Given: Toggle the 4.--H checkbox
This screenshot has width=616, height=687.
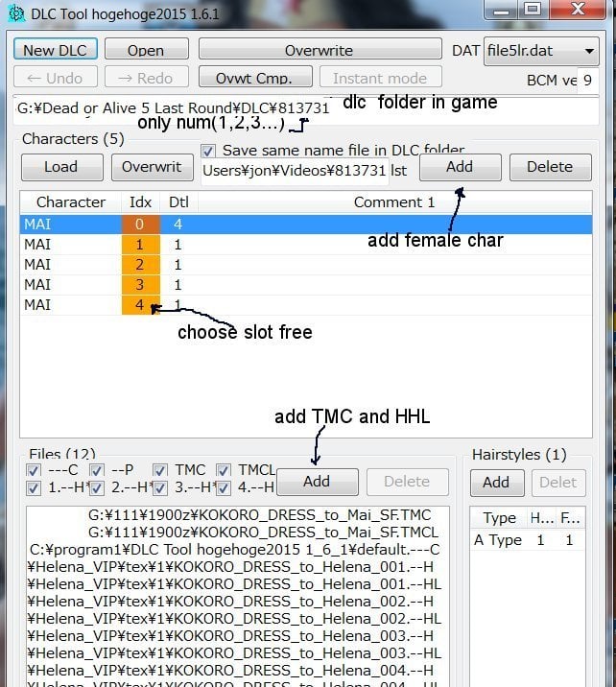Looking at the screenshot, I should tap(223, 488).
